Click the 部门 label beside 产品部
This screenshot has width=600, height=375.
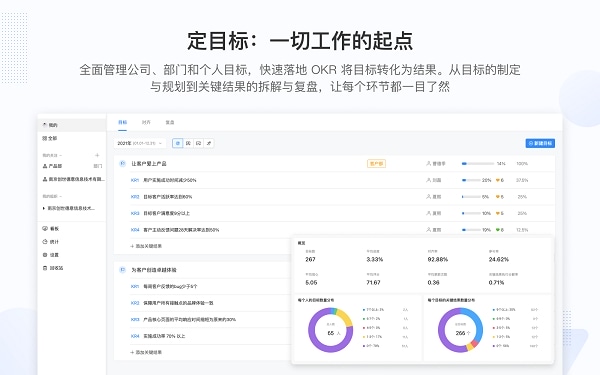click(x=98, y=166)
